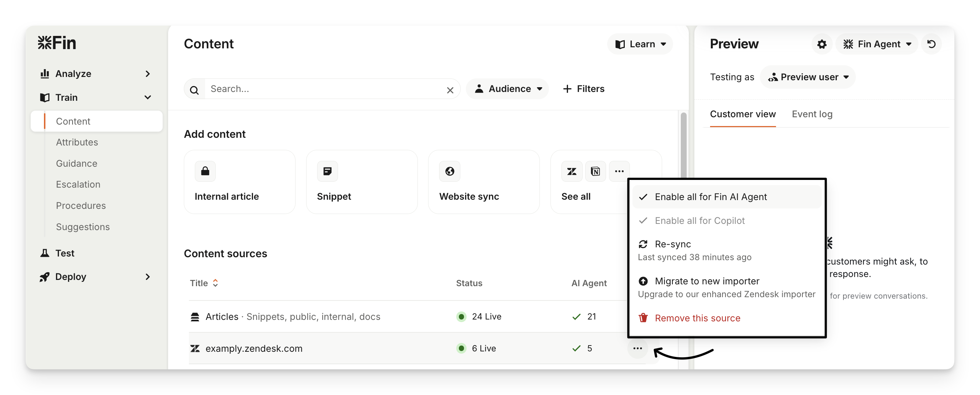
Task: Toggle Enable all for Fin AI Agent
Action: click(x=710, y=197)
